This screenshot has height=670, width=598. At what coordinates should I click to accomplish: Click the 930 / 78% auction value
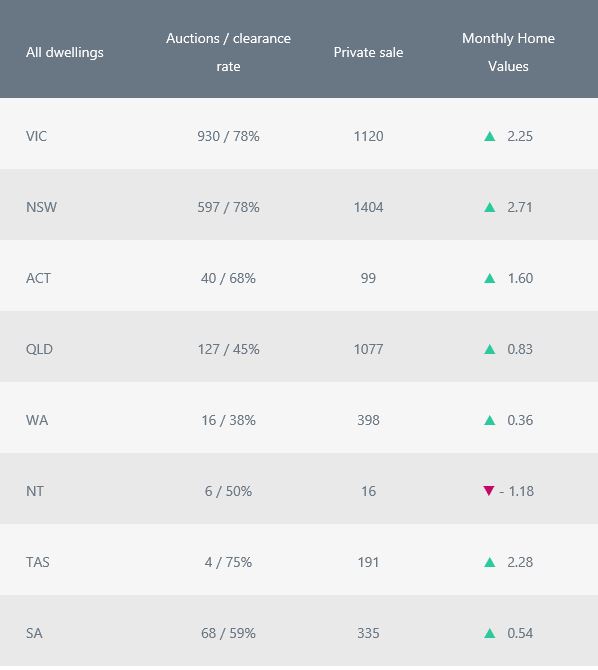click(x=228, y=136)
